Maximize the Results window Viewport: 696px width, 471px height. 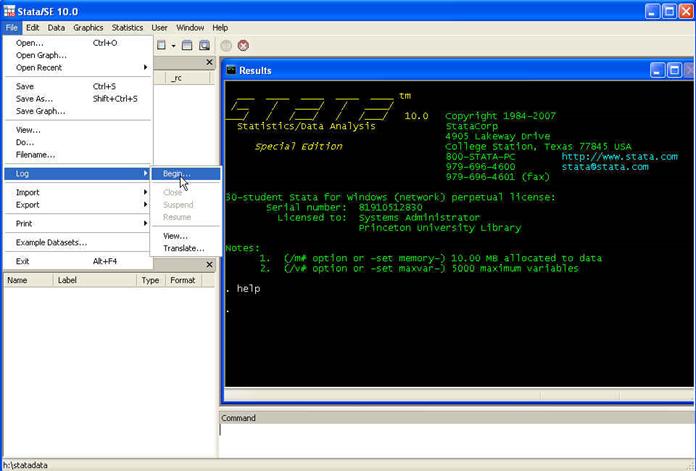[x=673, y=70]
